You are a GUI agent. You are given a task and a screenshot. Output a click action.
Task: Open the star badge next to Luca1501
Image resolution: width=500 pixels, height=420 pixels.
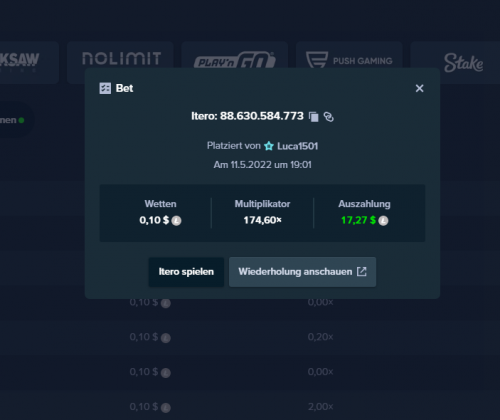(x=269, y=146)
